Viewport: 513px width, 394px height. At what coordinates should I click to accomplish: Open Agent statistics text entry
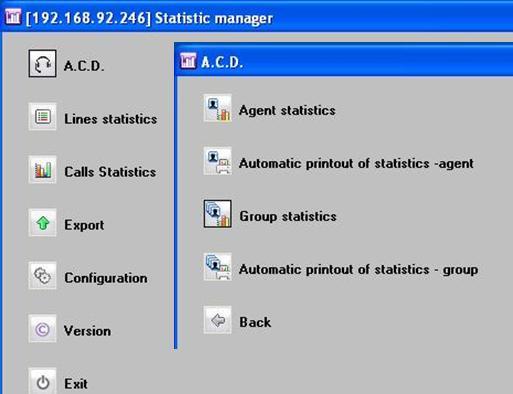click(287, 110)
